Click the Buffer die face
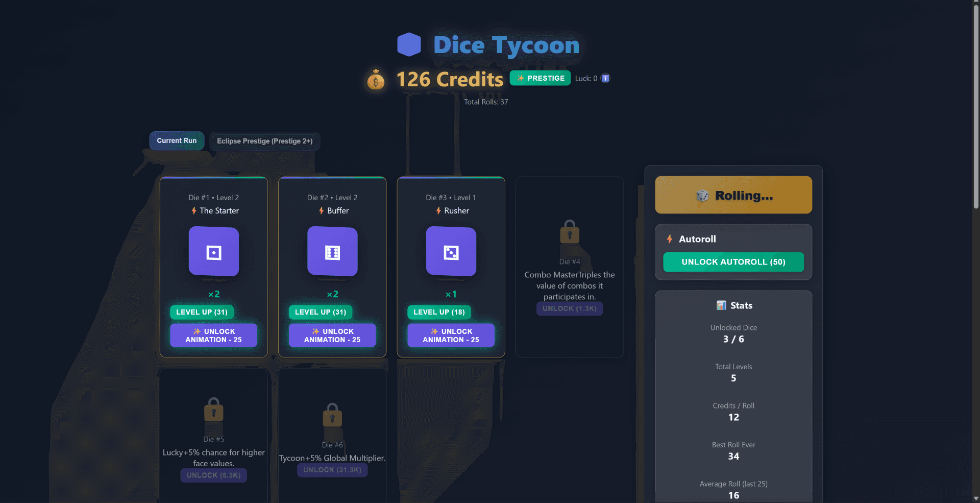Image resolution: width=980 pixels, height=503 pixels. 332,251
